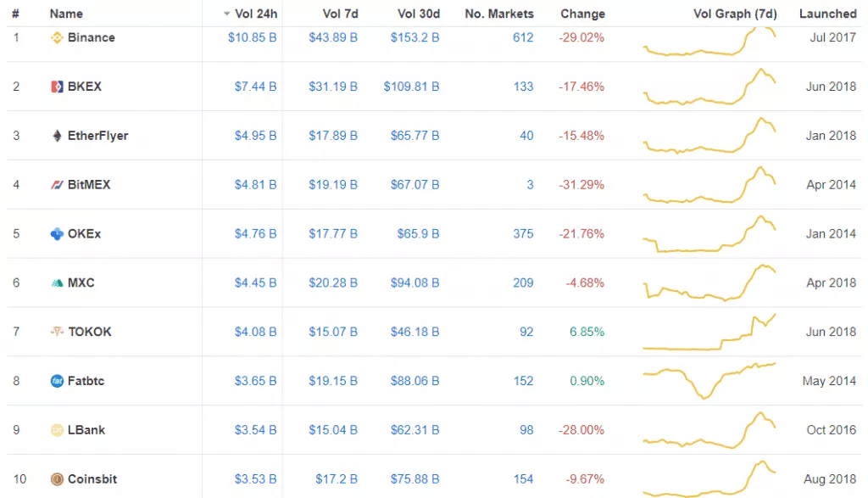Screen dimensions: 868x498
Task: Open the Binance exchange name link
Action: [91, 38]
